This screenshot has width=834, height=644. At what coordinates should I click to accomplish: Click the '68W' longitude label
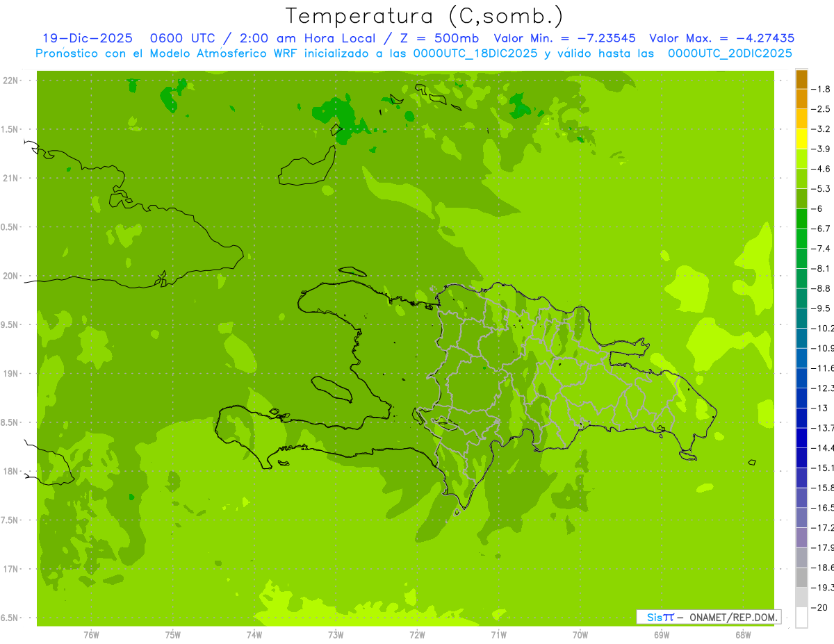pos(743,635)
